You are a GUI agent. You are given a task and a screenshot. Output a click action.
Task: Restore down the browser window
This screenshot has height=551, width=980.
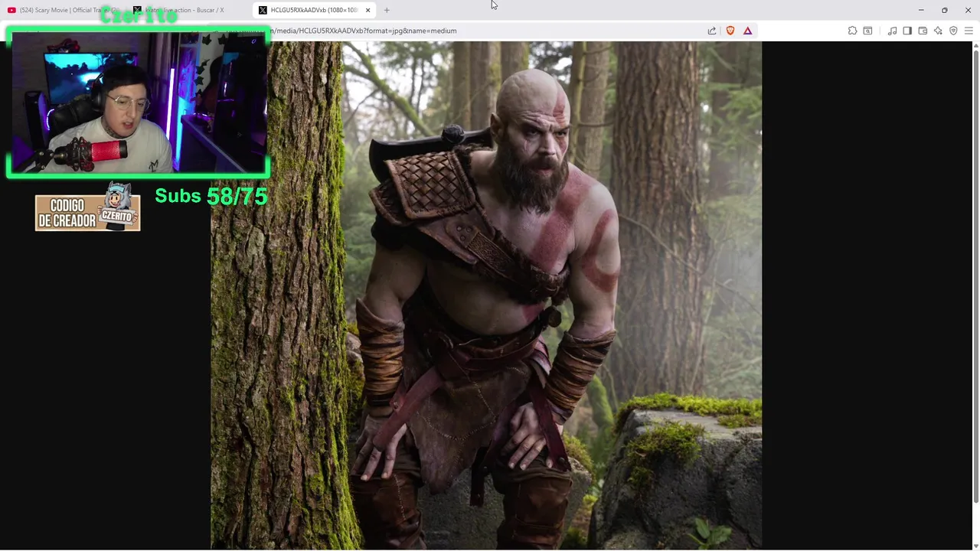point(944,10)
